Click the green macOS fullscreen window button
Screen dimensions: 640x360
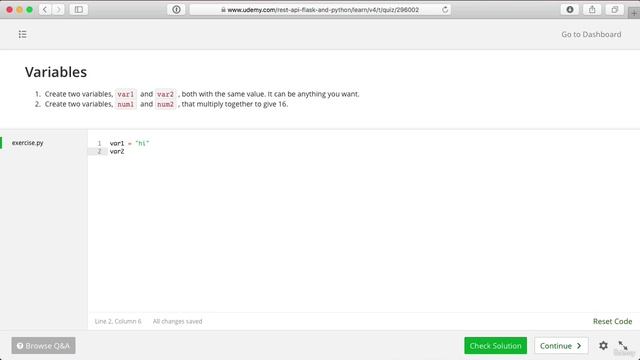pos(29,9)
